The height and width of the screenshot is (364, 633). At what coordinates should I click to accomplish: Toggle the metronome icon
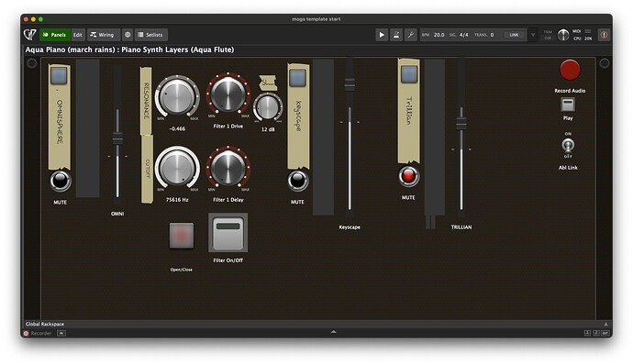point(396,35)
